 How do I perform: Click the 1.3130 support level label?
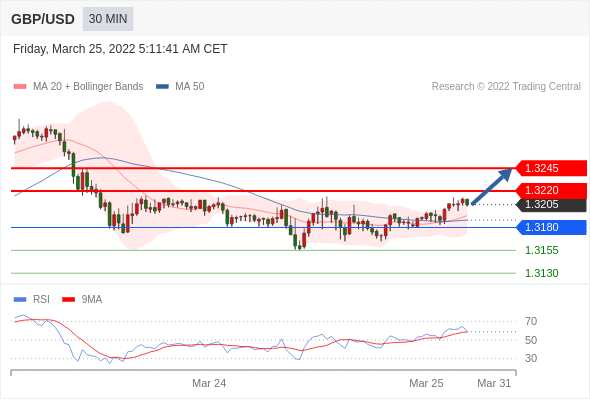tap(542, 273)
